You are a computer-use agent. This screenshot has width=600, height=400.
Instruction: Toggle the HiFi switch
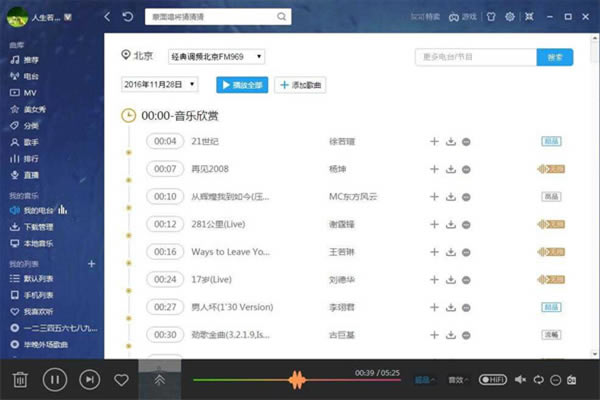coord(493,379)
